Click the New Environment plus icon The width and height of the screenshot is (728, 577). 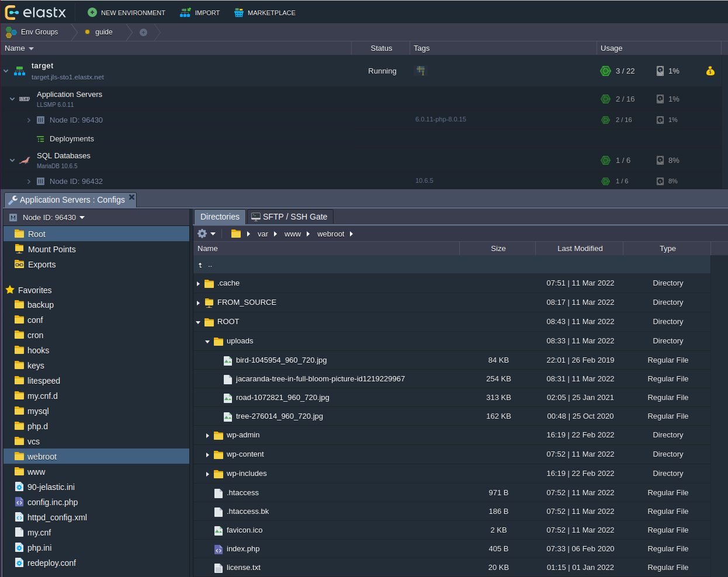coord(92,12)
